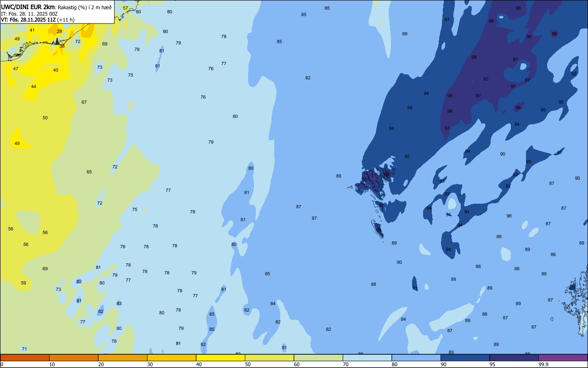Viewport: 588px width, 368px height.
Task: Click the 'UWC/DINI EUR 2km' title text
Action: point(28,7)
